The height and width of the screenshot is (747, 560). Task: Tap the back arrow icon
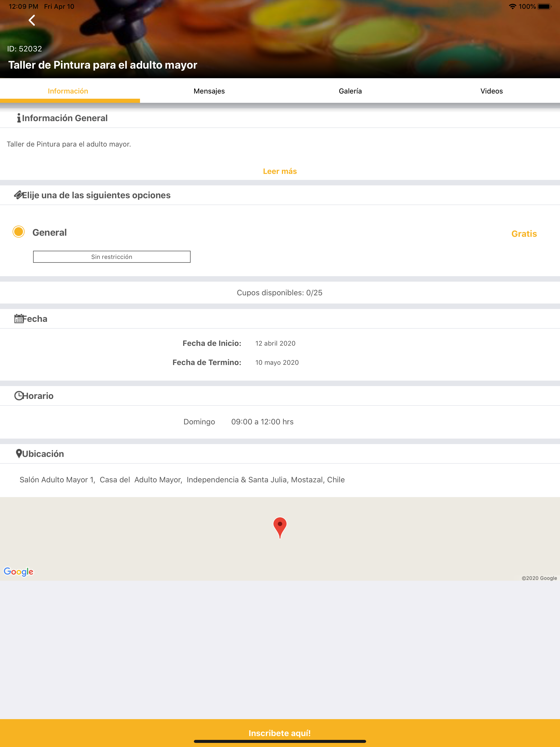pyautogui.click(x=32, y=20)
